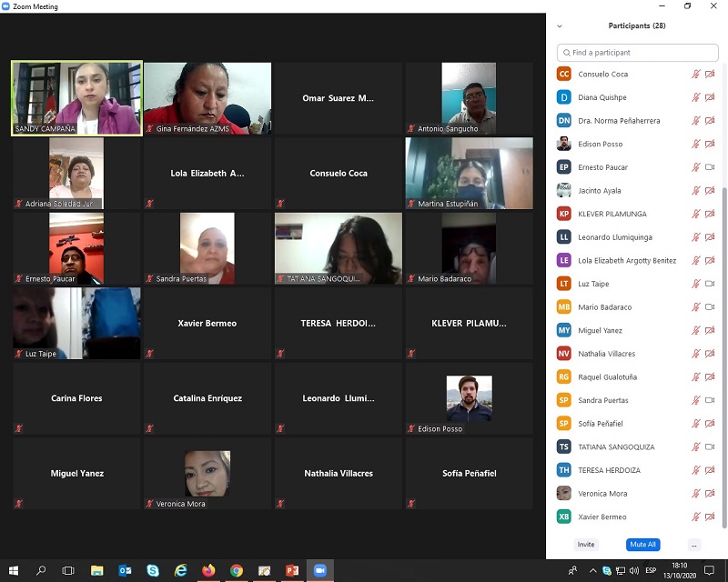Viewport: 728px width, 582px height.
Task: Click TATIANA SANGOQUIZA's camera icon
Action: pos(710,447)
